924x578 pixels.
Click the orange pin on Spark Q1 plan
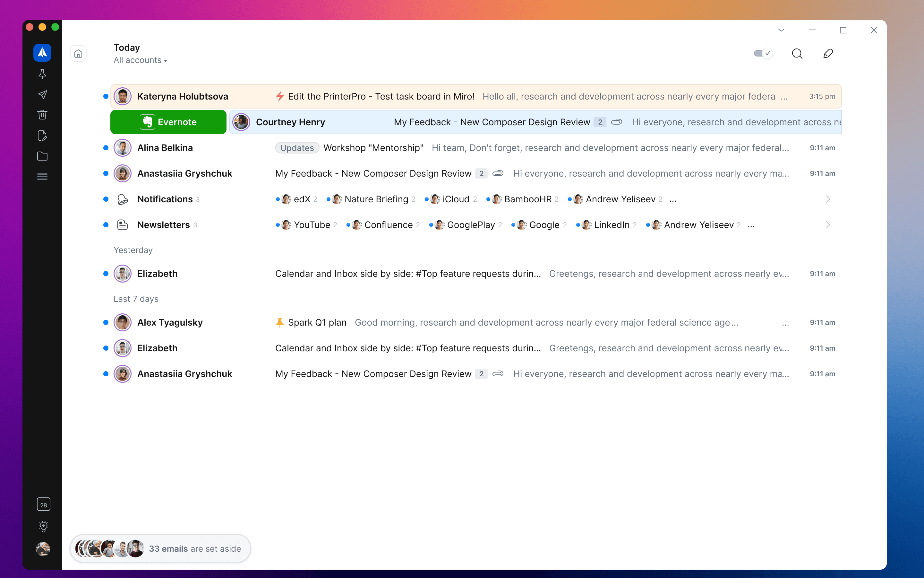pos(279,323)
